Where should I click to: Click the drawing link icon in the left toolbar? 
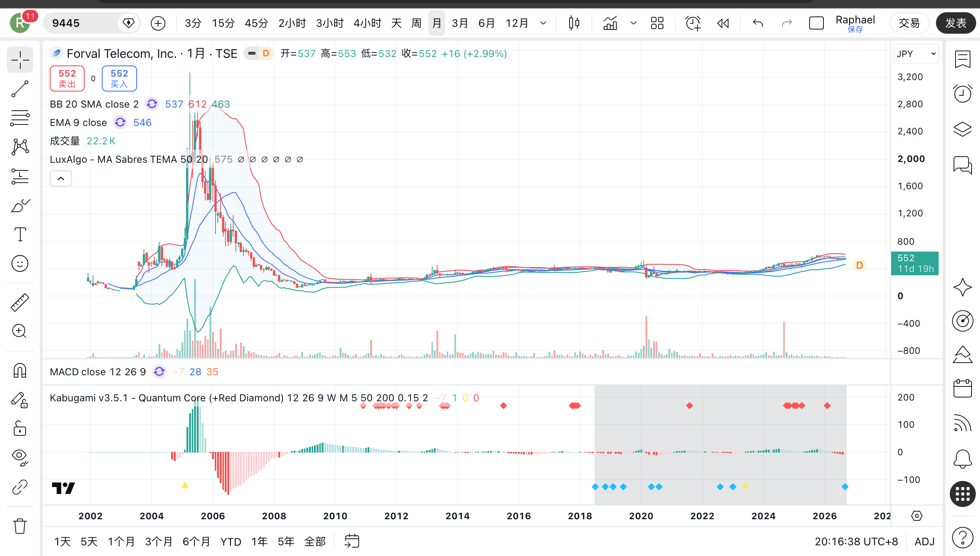tap(20, 487)
